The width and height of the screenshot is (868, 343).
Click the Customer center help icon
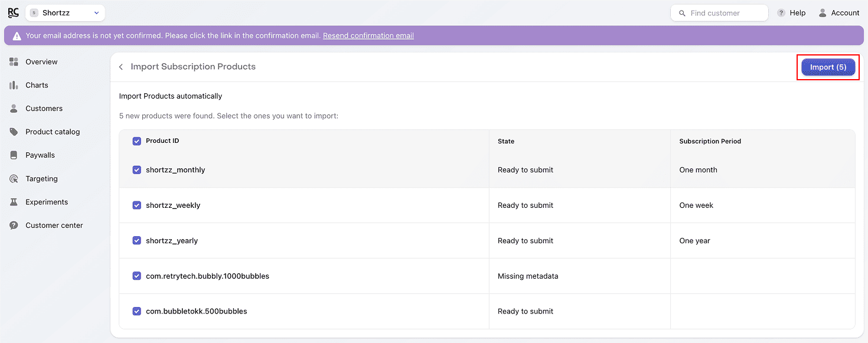14,226
